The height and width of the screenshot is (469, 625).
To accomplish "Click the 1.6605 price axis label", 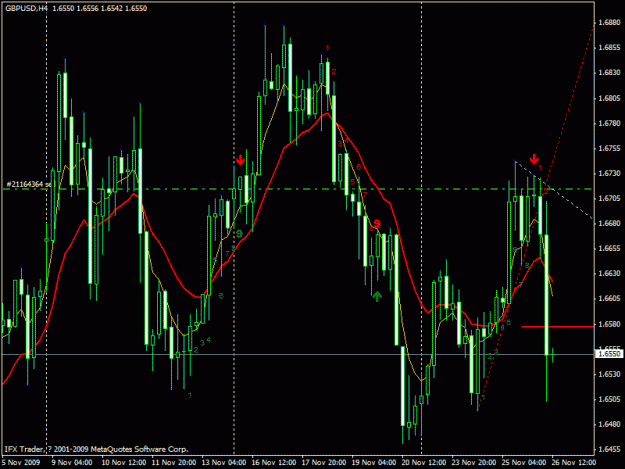I will click(x=609, y=298).
